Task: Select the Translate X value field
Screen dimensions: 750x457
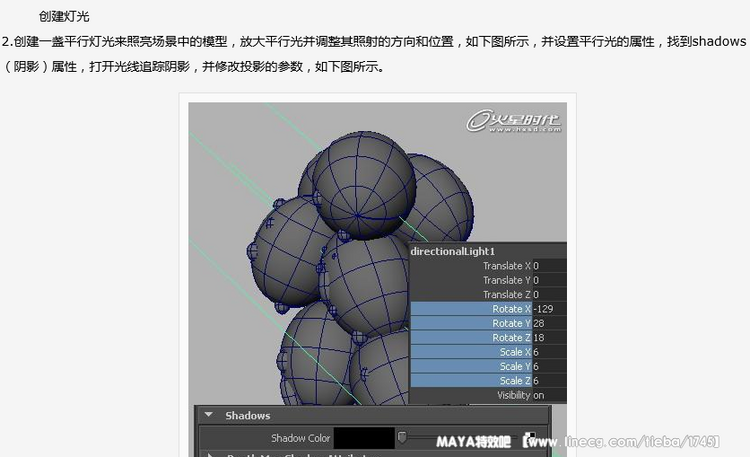Action: tap(549, 266)
